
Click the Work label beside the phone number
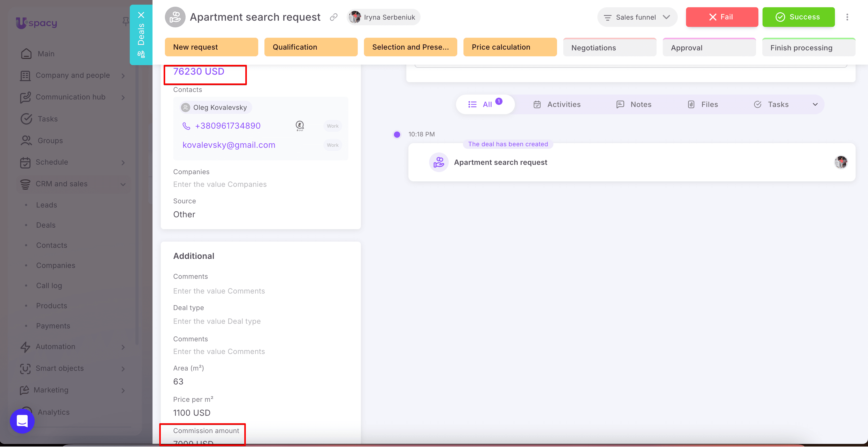pos(332,126)
